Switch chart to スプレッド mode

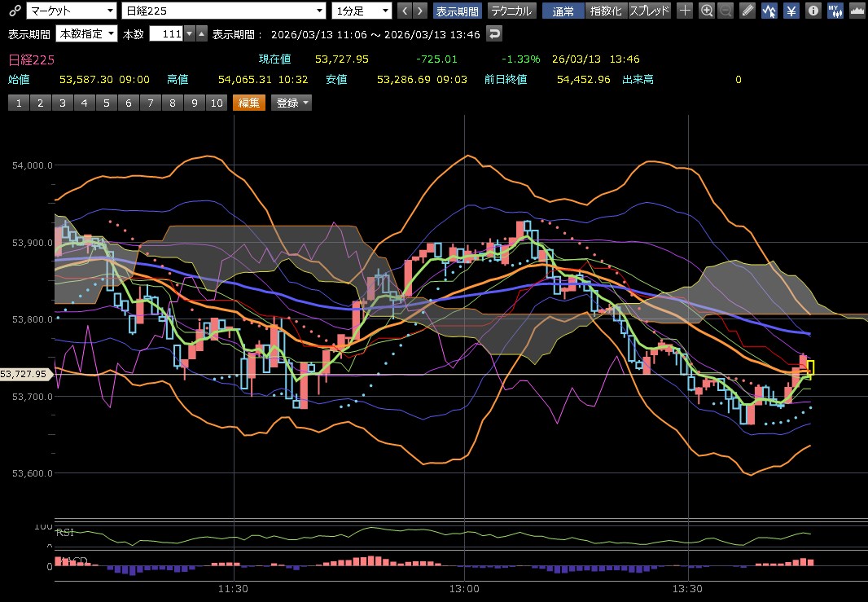(650, 11)
